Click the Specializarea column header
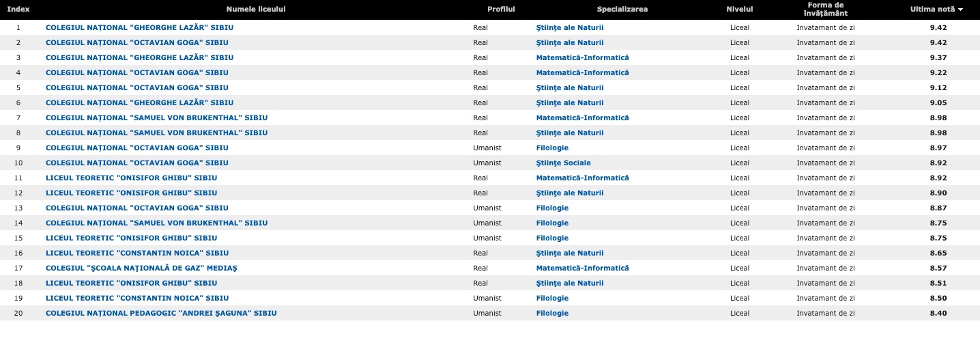 [x=622, y=10]
